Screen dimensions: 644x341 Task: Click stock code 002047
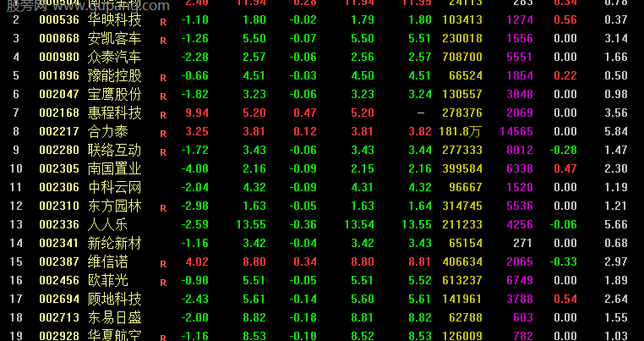click(x=59, y=94)
